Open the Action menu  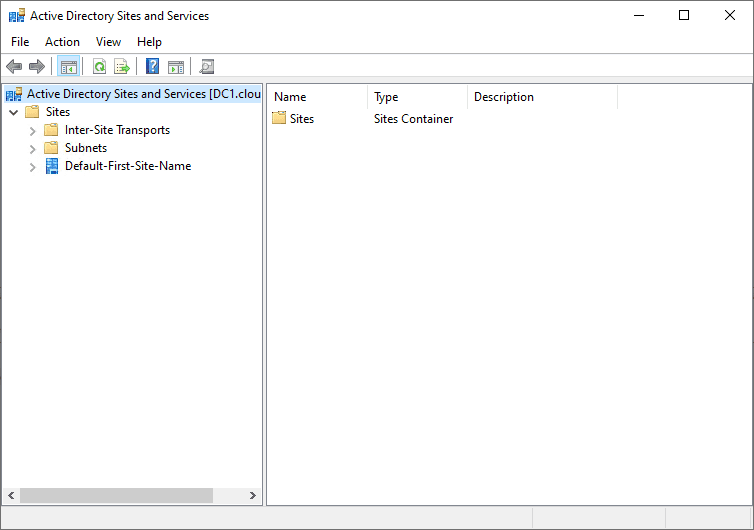63,42
